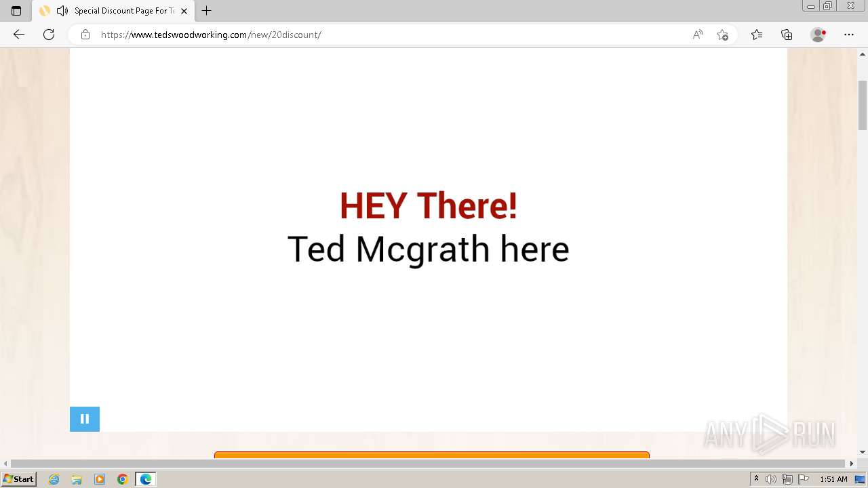Mute the tab via the speaker icon
The width and height of the screenshot is (868, 488).
62,11
